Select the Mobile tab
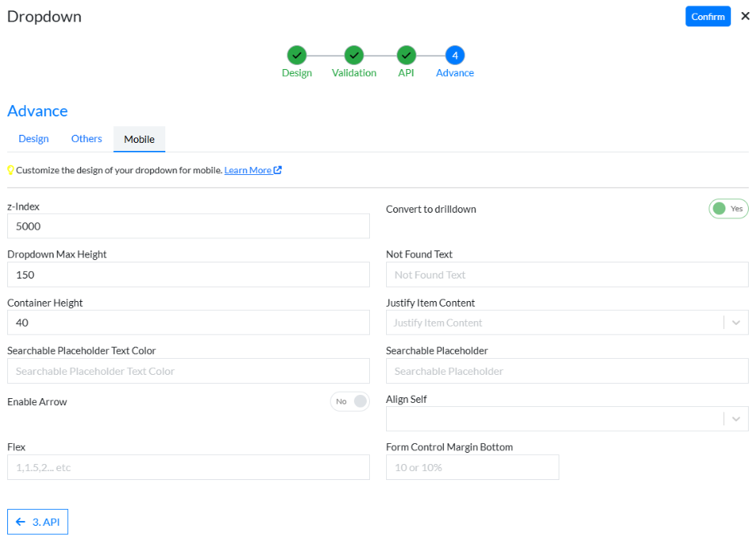Screen dimensions: 756x541 click(139, 140)
